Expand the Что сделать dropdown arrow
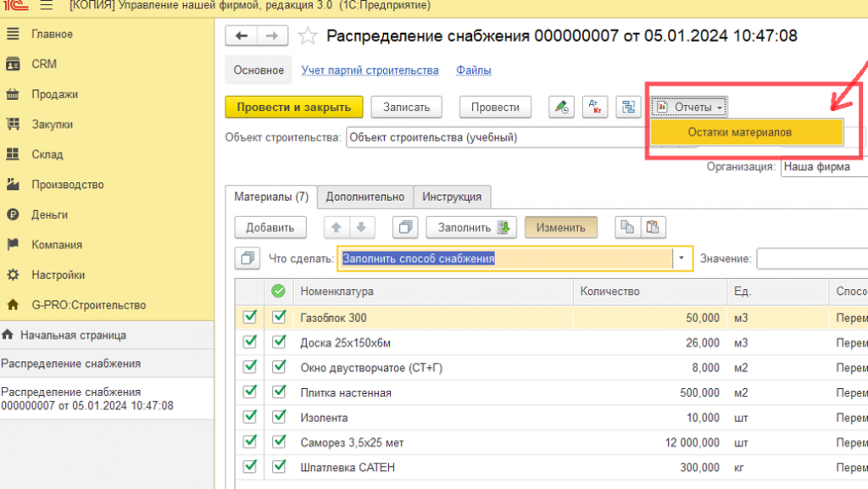 click(682, 258)
